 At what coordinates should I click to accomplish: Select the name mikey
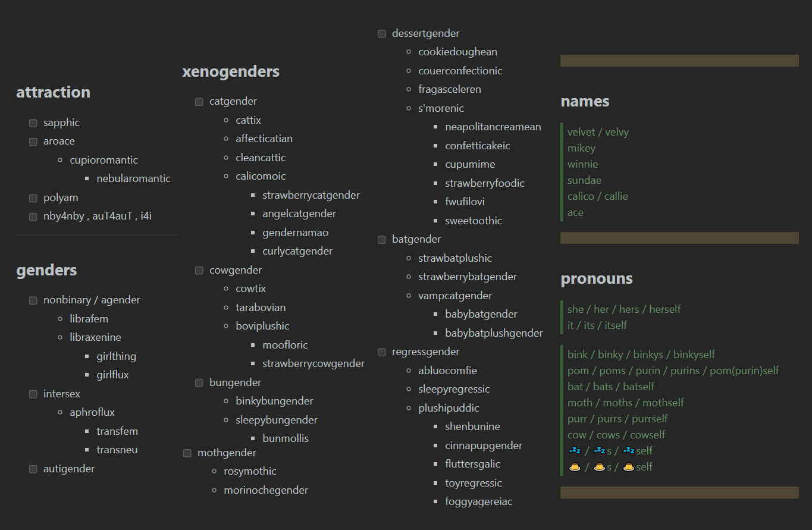[x=581, y=148]
